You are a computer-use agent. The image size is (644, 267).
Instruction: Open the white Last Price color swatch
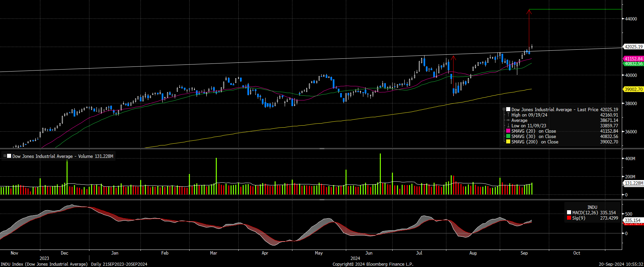pos(508,109)
